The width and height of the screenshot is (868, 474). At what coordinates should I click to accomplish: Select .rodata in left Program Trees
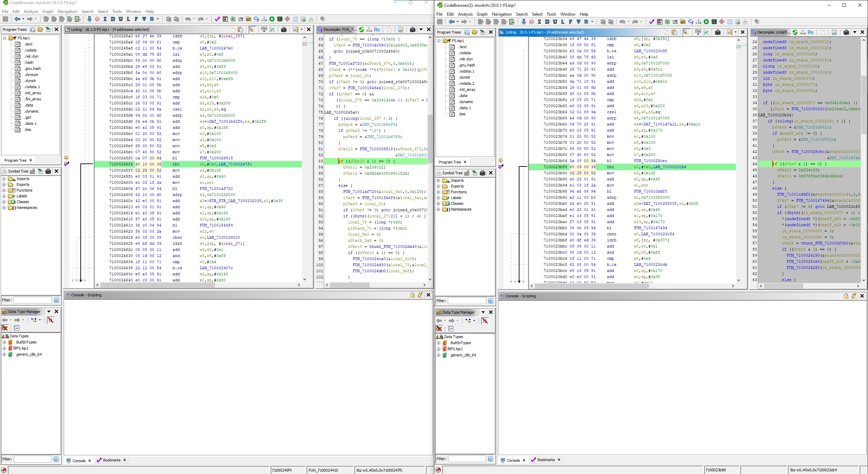point(30,50)
